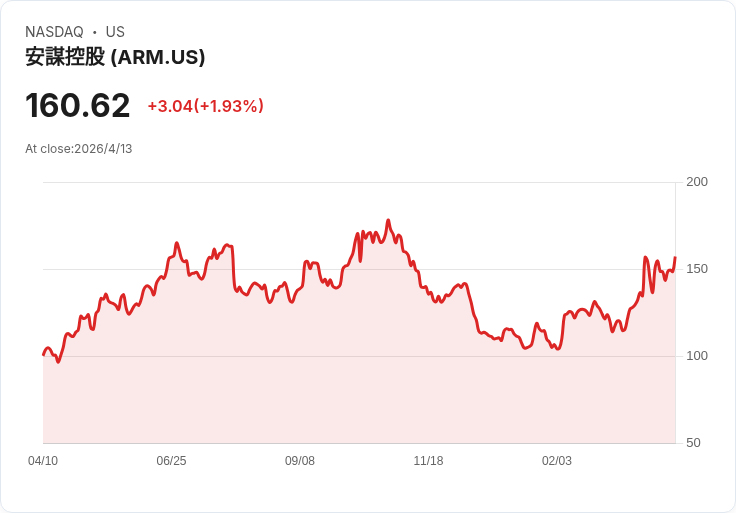The image size is (736, 513).
Task: Click the 100 y-axis label
Action: click(x=697, y=356)
